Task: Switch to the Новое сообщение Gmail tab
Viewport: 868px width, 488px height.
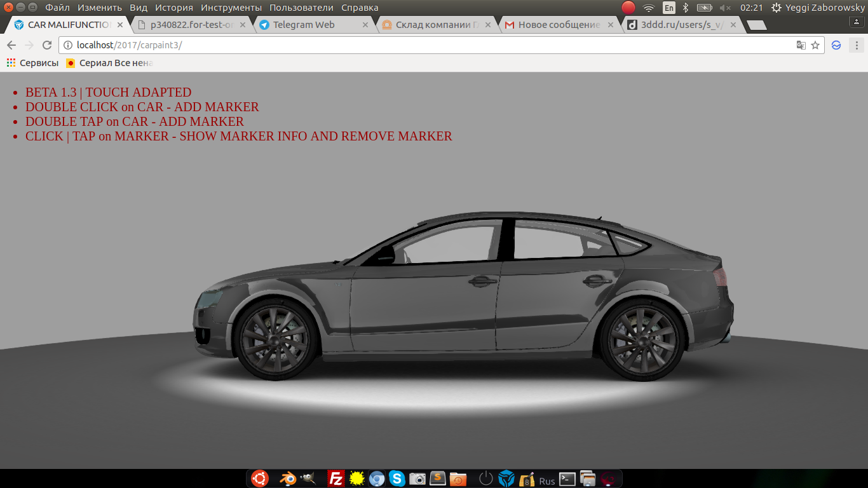Action: coord(559,25)
